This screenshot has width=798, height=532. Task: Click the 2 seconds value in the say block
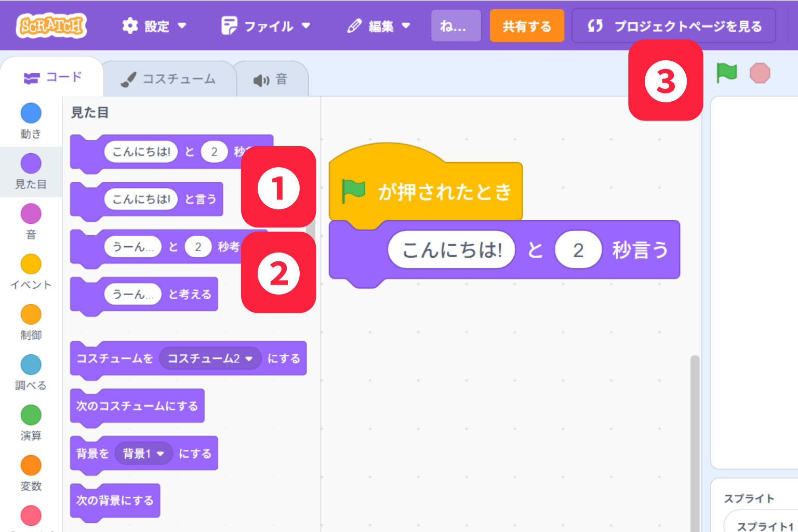578,250
